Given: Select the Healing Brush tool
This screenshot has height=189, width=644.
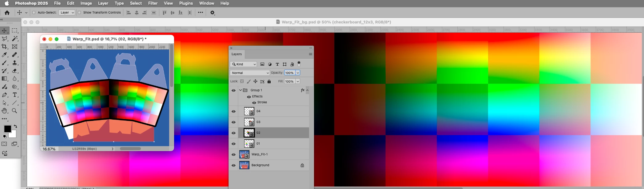Looking at the screenshot, I should point(14,55).
